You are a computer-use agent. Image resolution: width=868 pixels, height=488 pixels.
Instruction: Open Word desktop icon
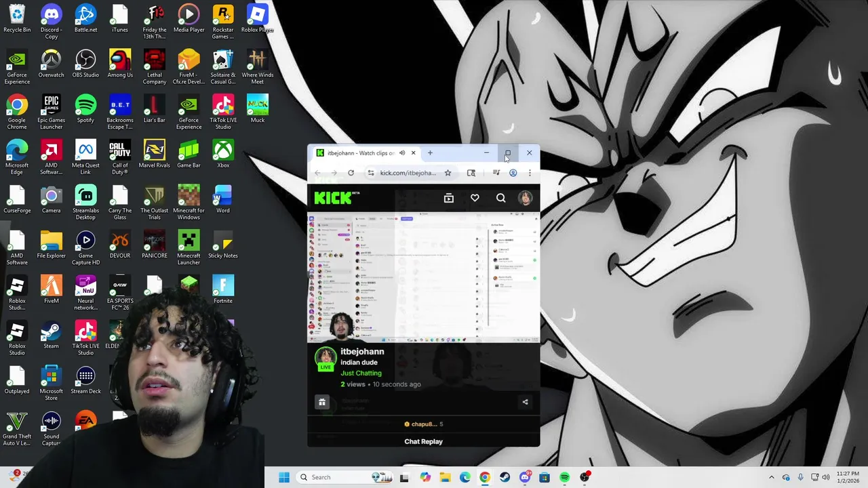pos(223,199)
